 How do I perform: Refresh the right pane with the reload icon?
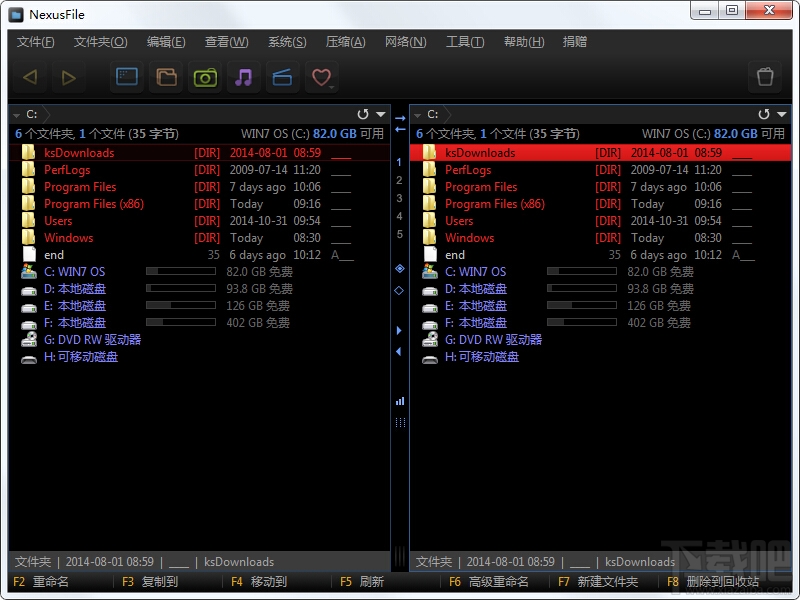pyautogui.click(x=764, y=114)
